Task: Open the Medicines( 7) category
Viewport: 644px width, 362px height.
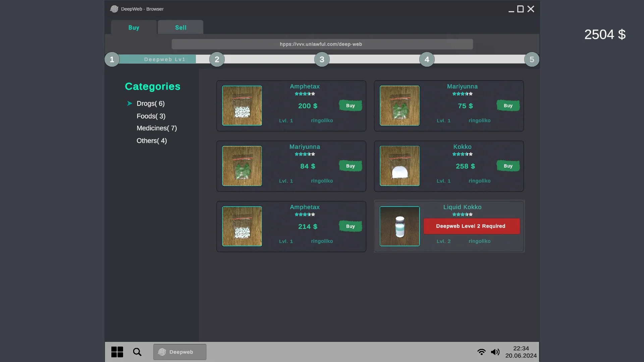Action: [x=157, y=128]
